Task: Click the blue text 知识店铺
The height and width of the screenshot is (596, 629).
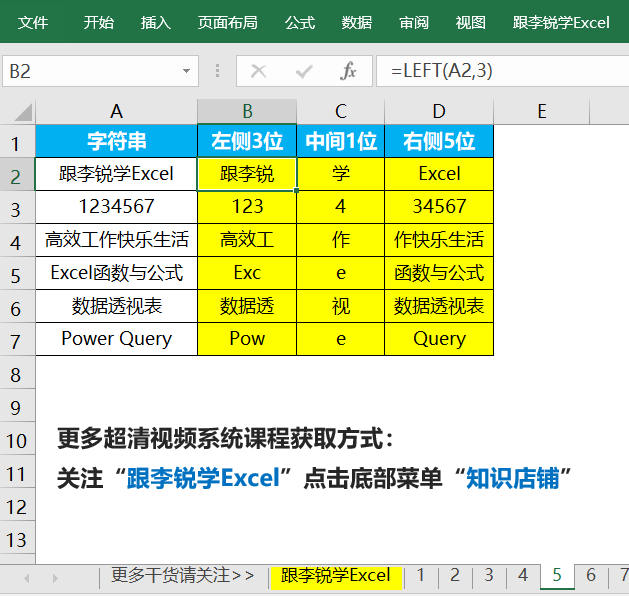Action: coord(512,478)
